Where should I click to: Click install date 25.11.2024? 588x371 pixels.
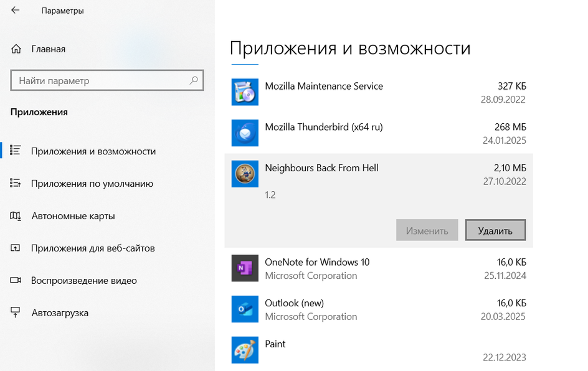505,275
